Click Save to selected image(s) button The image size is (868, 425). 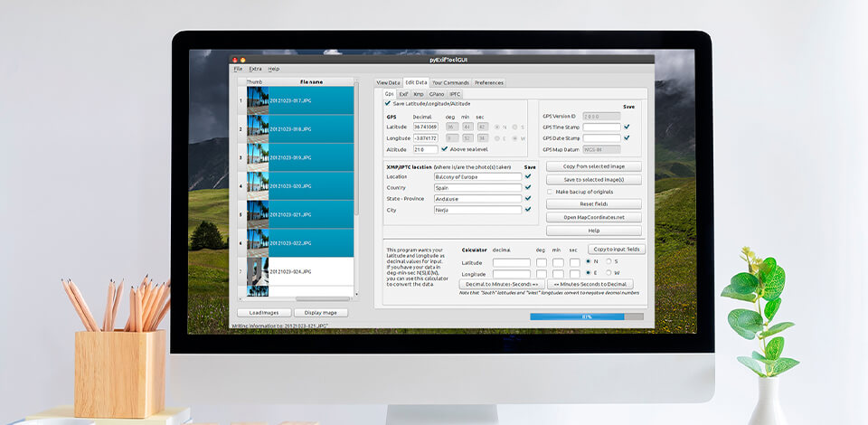click(x=594, y=179)
